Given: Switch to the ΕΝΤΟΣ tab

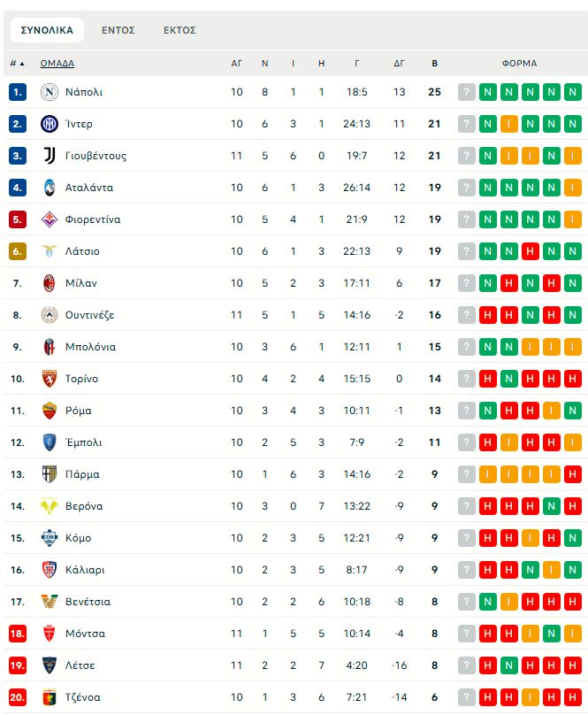Looking at the screenshot, I should point(118,30).
